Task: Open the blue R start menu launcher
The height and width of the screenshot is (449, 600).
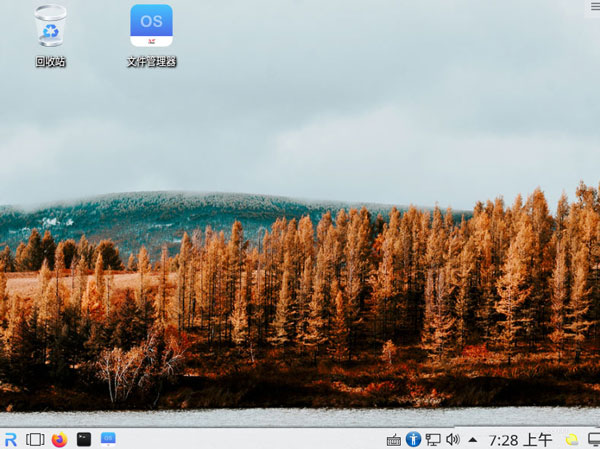Action: click(11, 439)
